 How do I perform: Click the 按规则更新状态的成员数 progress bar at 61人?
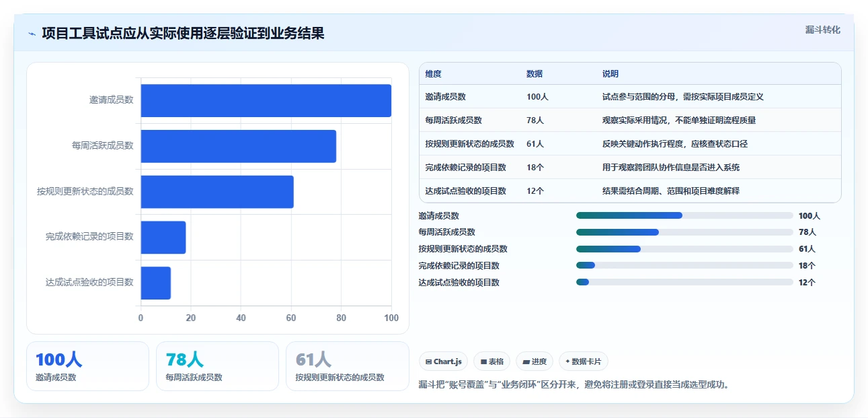(684, 249)
